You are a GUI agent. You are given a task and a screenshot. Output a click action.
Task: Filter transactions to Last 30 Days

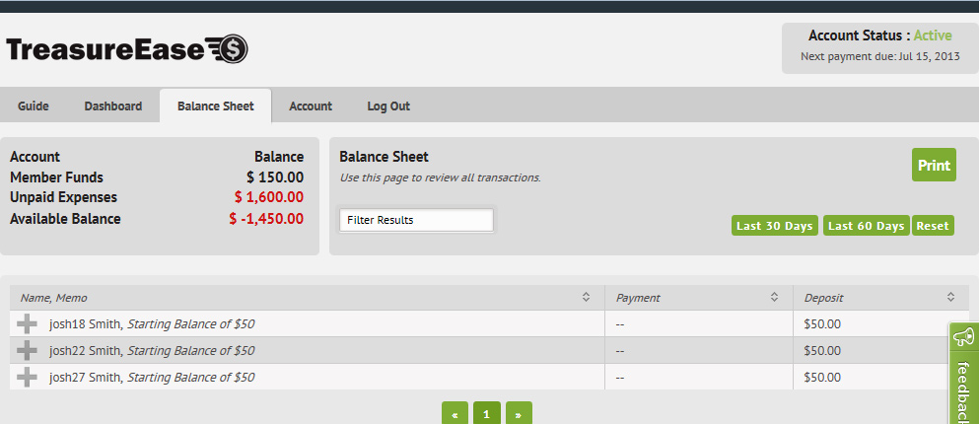775,226
